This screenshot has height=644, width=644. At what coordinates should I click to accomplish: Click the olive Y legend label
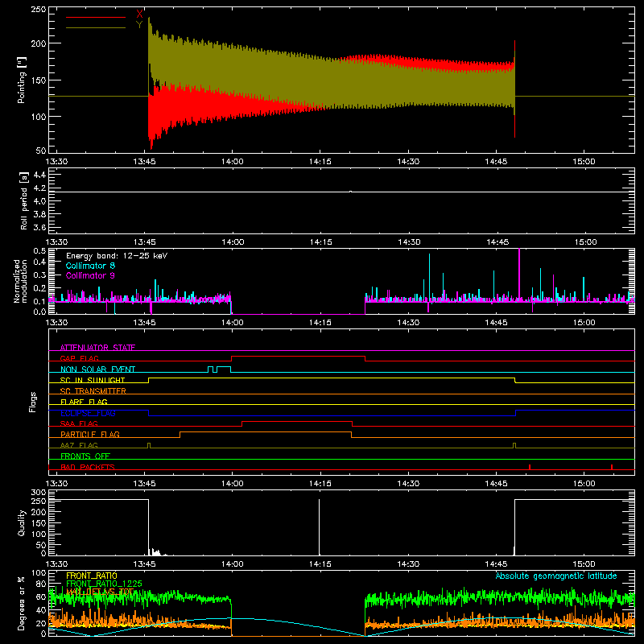[x=139, y=25]
